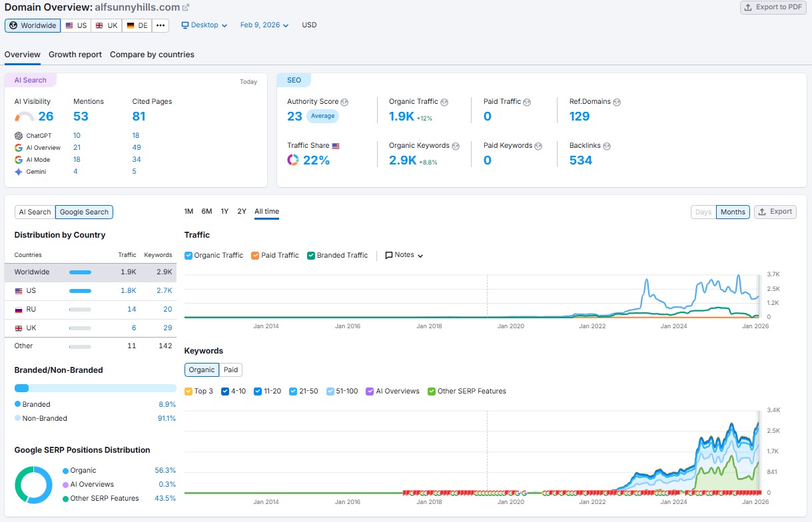Open the three-dot more locations button
Viewport: 812px width, 522px height.
pyautogui.click(x=160, y=25)
